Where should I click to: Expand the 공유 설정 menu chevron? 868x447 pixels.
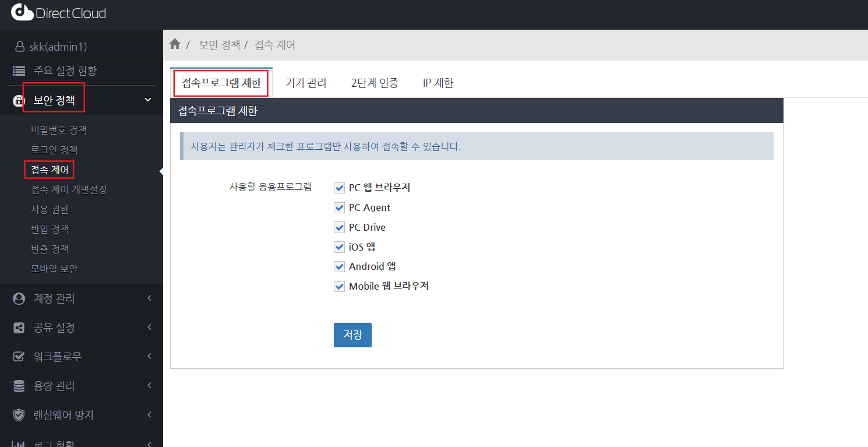click(149, 328)
